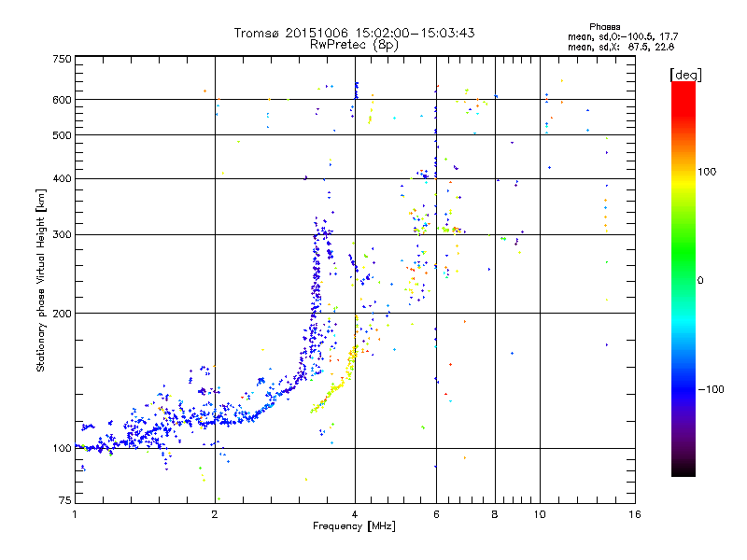
Task: Select the 'mean, sd,X: 87.5, 22.8' line
Action: point(621,47)
